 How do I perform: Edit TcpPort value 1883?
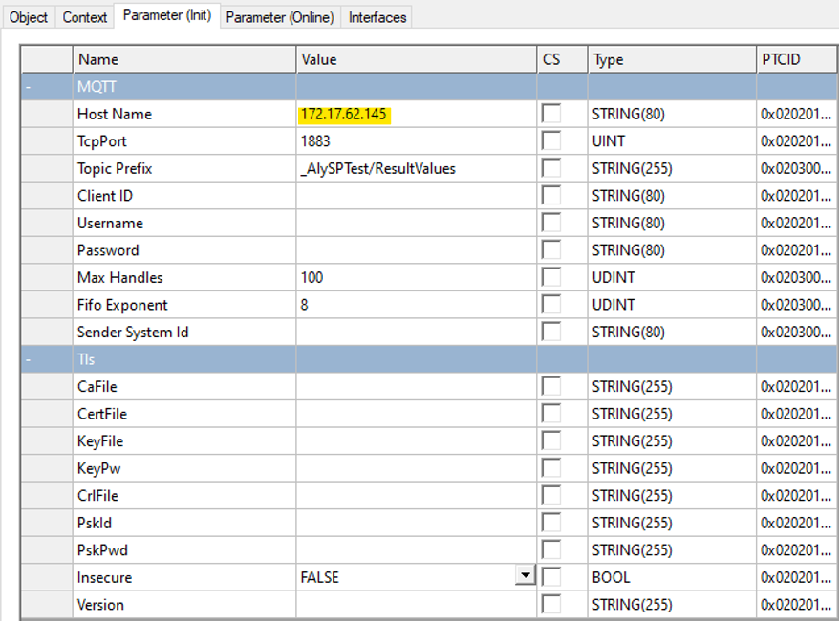pos(417,141)
